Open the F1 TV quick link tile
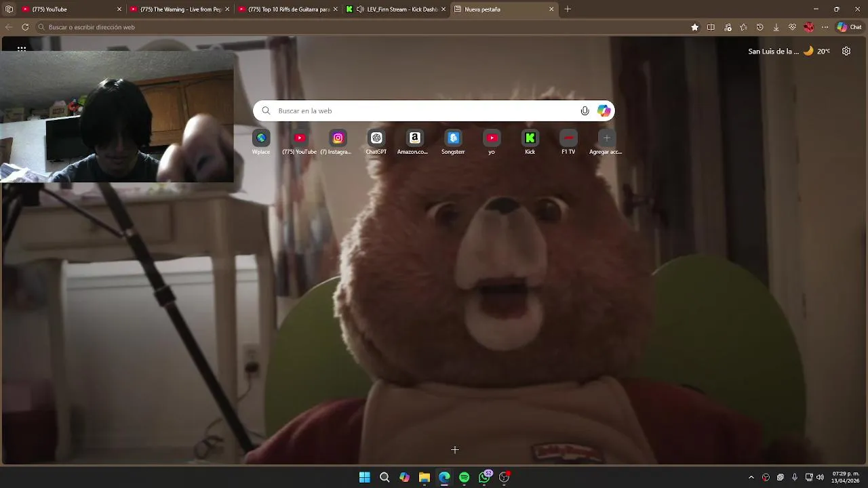This screenshot has width=868, height=488. pyautogui.click(x=568, y=142)
